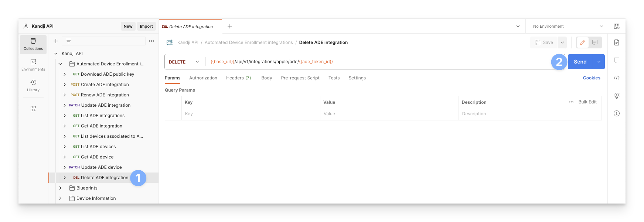Open the DELETE method dropdown
This screenshot has height=222, width=644.
click(184, 62)
